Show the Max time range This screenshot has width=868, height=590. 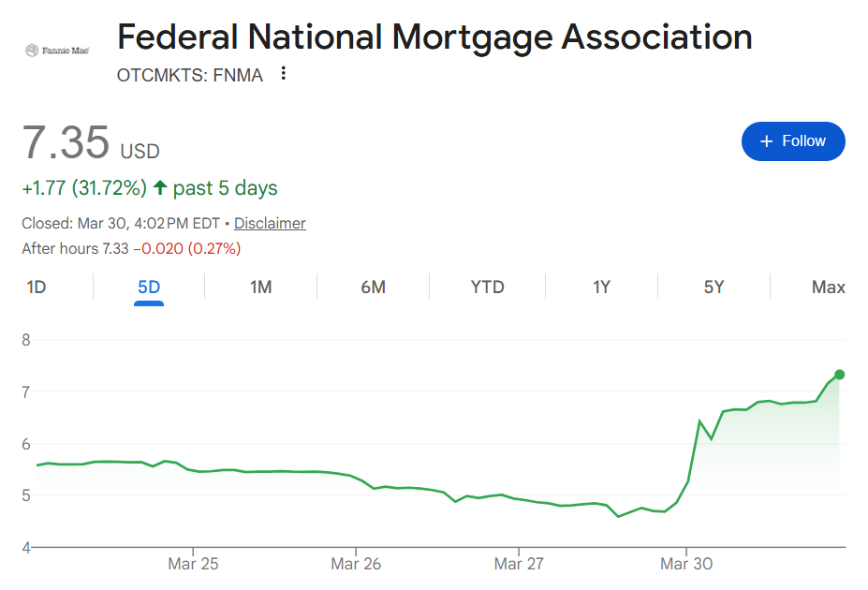coord(828,288)
